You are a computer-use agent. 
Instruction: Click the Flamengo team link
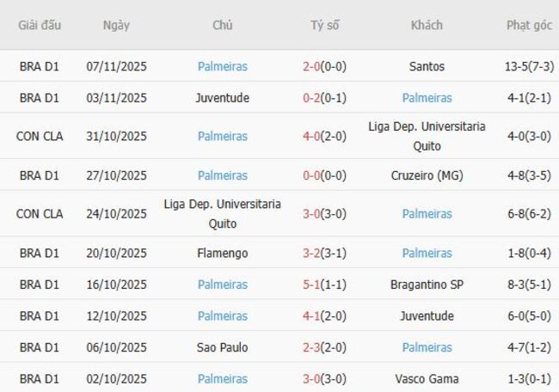222,254
